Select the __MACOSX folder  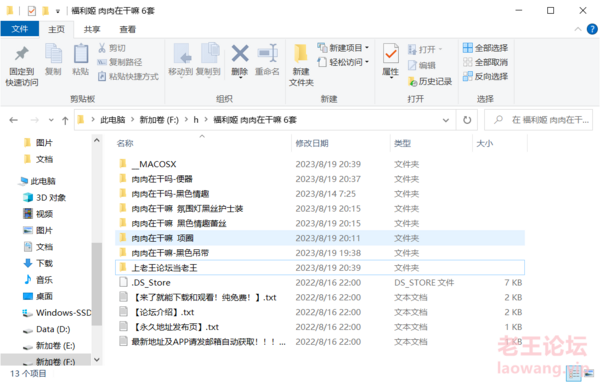pyautogui.click(x=320, y=164)
